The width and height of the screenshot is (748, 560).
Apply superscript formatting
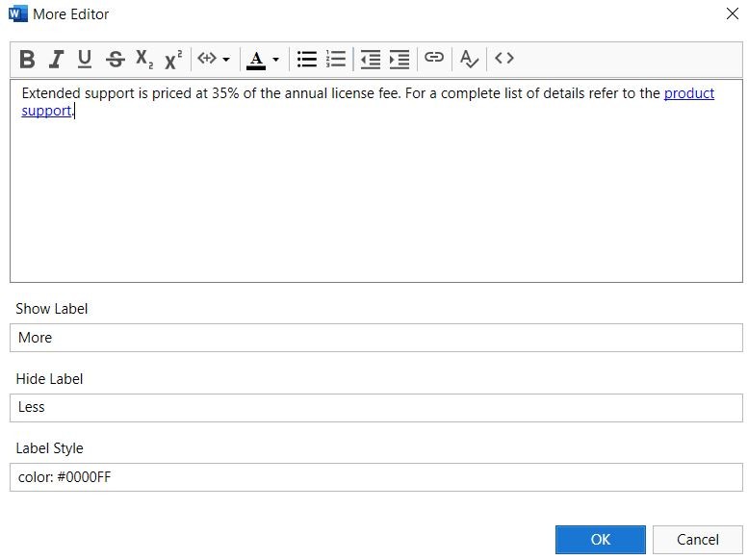point(173,60)
